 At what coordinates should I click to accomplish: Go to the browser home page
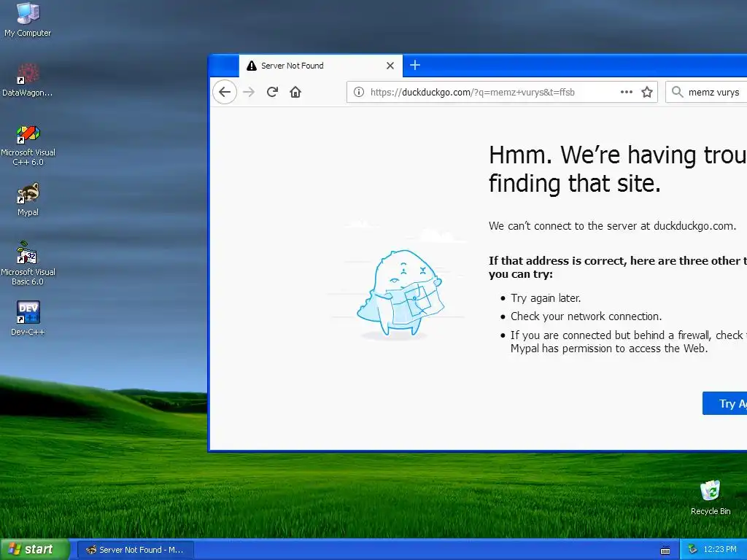295,92
